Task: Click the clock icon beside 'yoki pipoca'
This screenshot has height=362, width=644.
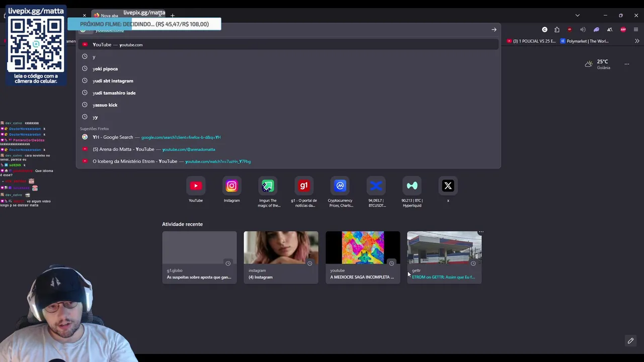Action: (x=85, y=68)
